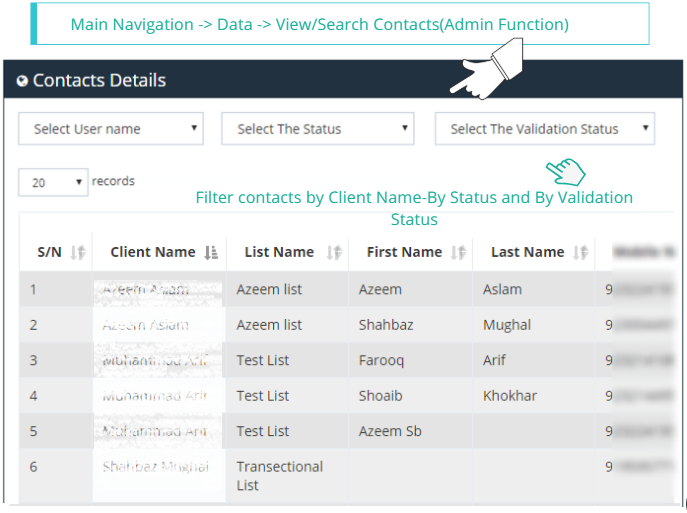
Task: Click the List Name sort arrows icon
Action: pyautogui.click(x=335, y=253)
